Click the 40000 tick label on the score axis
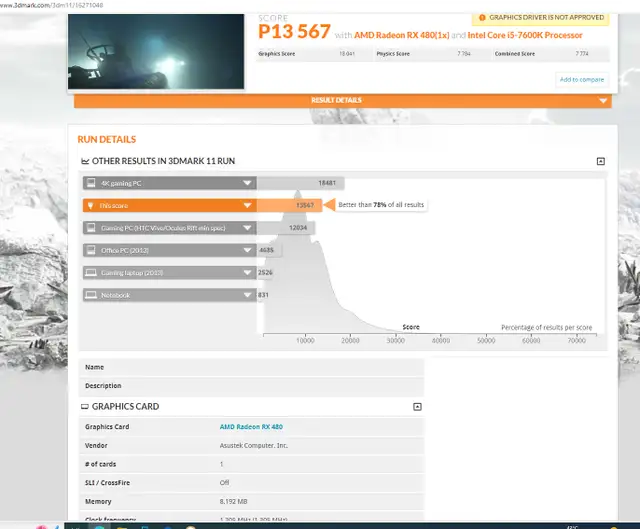The image size is (640, 529). [x=441, y=340]
